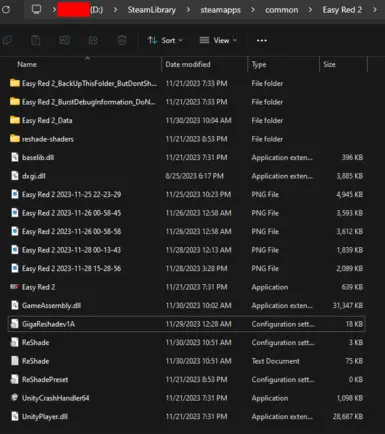Select the UnityCrashHandler64 application icon

click(x=15, y=398)
